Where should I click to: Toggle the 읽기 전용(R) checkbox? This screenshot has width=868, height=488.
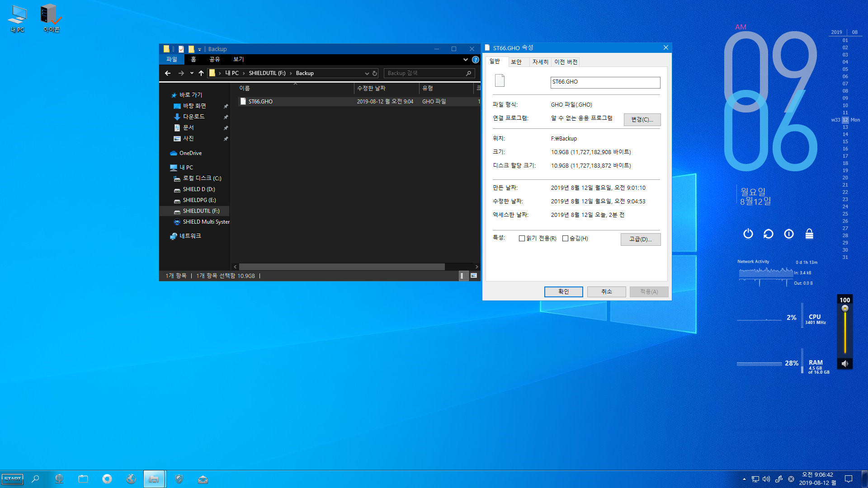(x=522, y=239)
